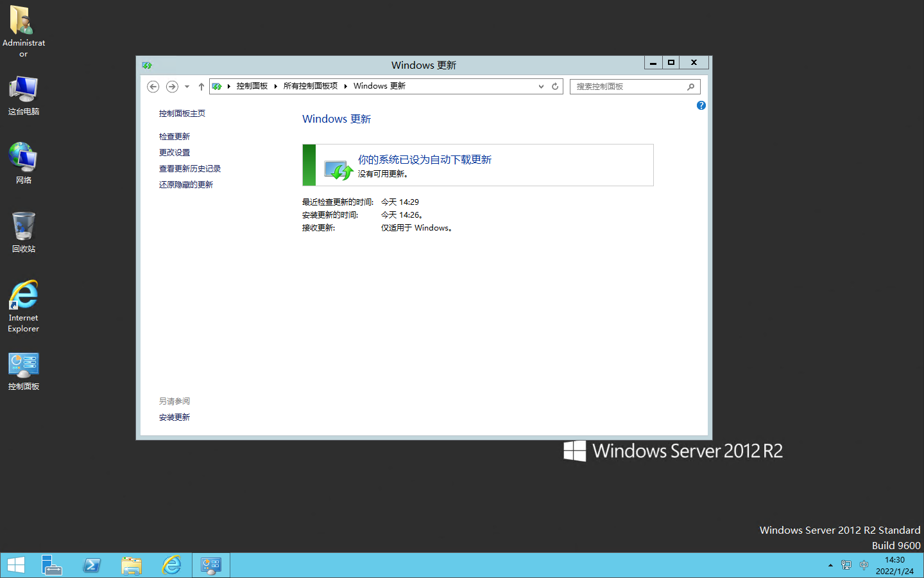This screenshot has width=924, height=578.
Task: Open 查看更新历史记录 link
Action: pos(190,169)
